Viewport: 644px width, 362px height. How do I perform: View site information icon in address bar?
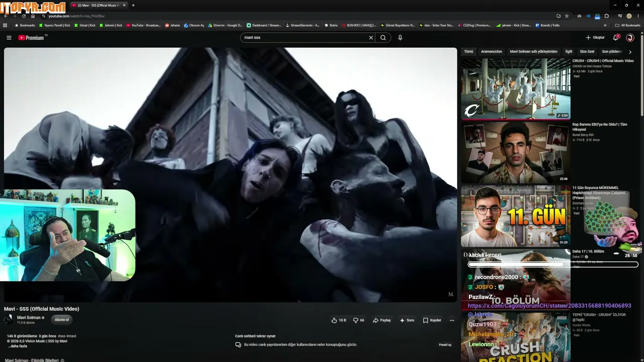(44, 16)
